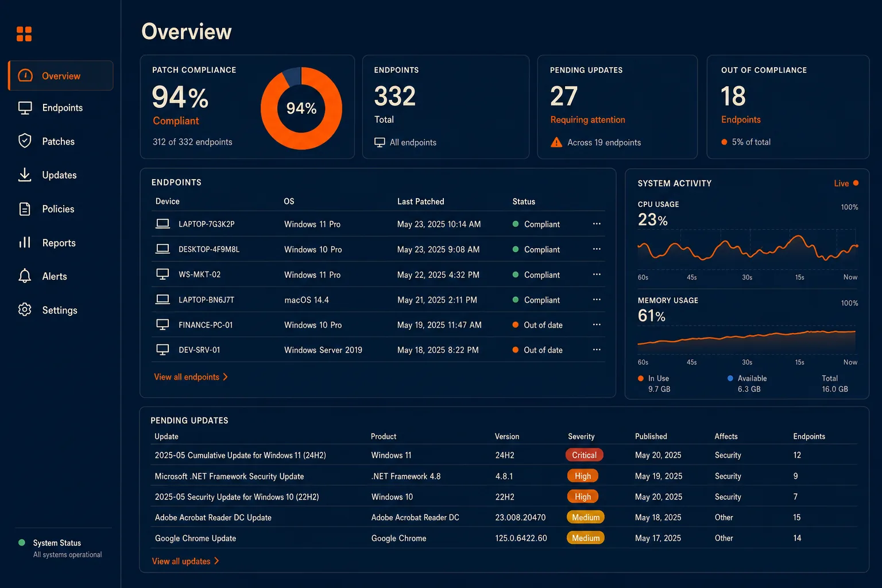
Task: Click the monitor icon beside All endpoints
Action: [x=380, y=142]
